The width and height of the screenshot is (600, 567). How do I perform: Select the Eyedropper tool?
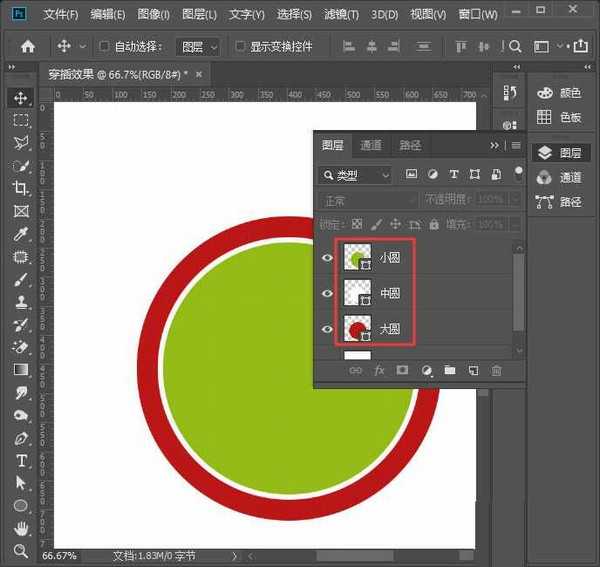[21, 234]
